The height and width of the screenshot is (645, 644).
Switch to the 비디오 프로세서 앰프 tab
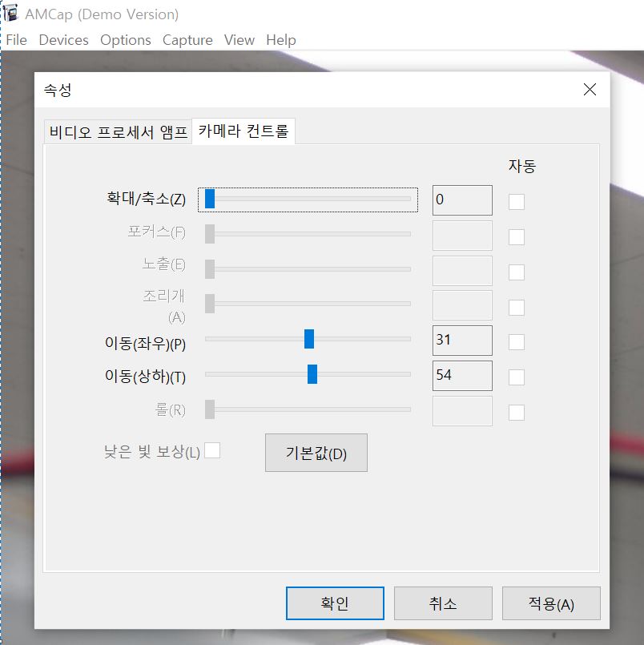click(x=118, y=132)
